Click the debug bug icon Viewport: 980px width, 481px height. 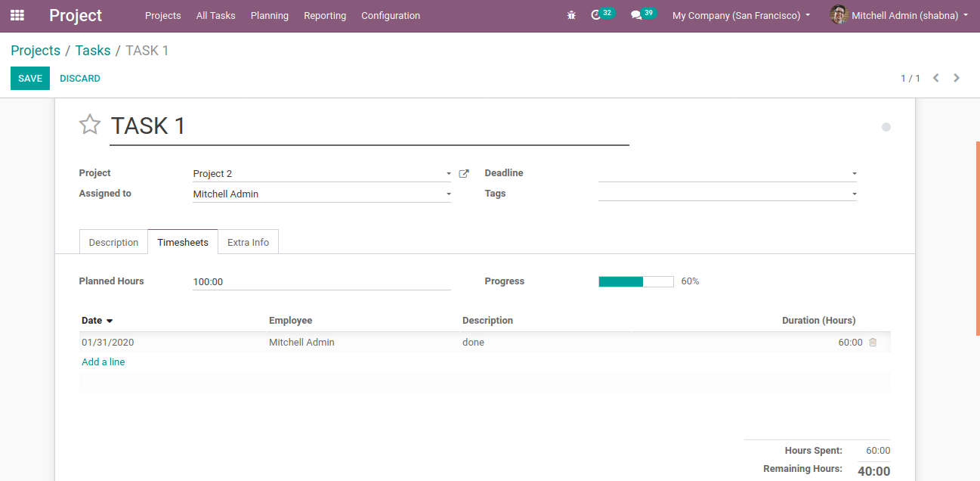click(571, 15)
